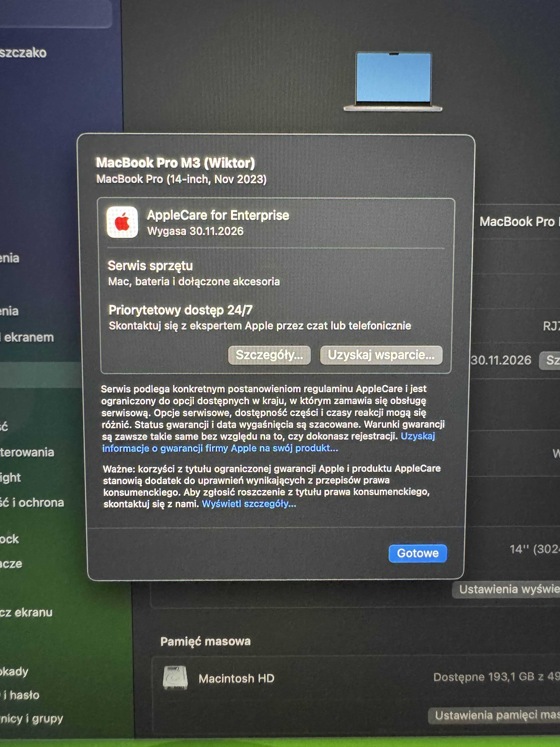Select the sidebar item ending 'ock'

9,539
